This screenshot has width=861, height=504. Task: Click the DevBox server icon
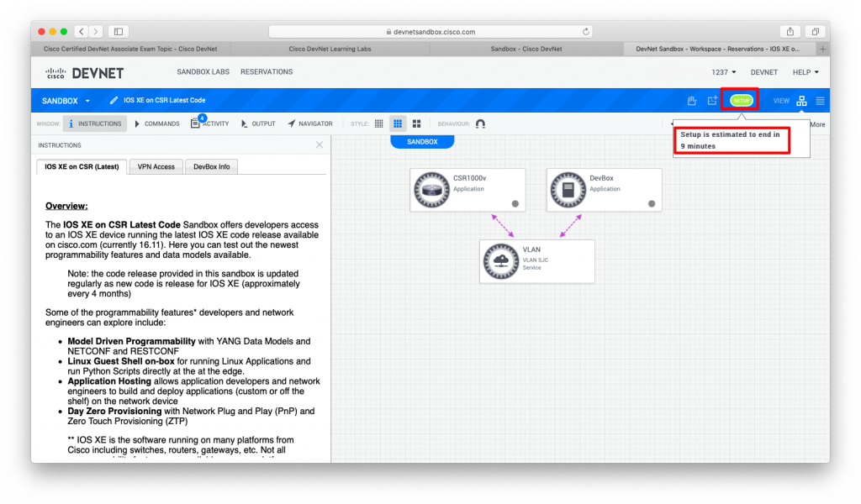[x=568, y=190]
